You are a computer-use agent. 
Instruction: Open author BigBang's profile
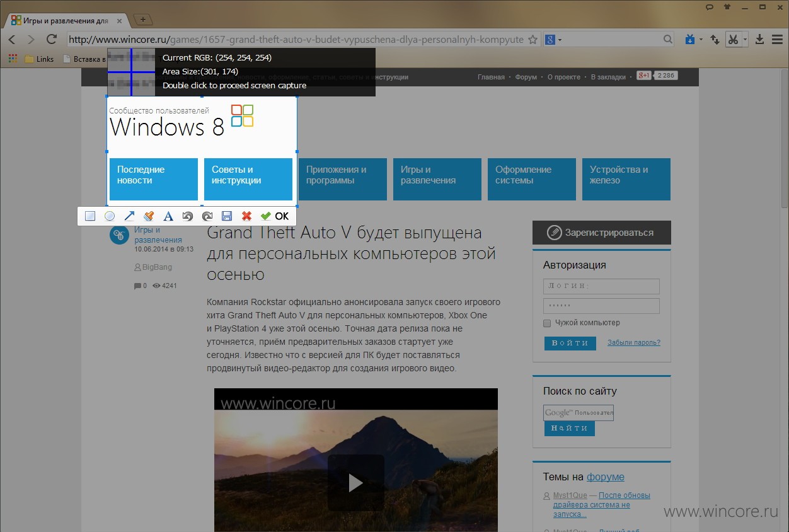157,267
